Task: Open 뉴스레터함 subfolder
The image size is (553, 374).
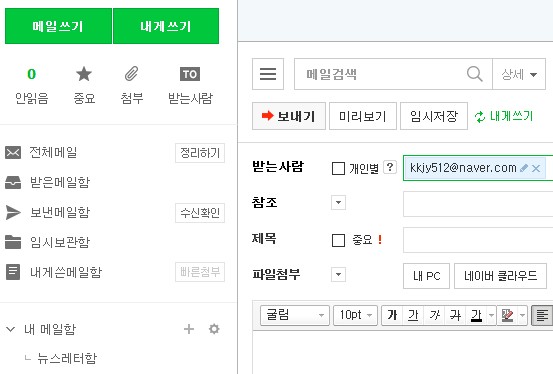Action: point(67,358)
